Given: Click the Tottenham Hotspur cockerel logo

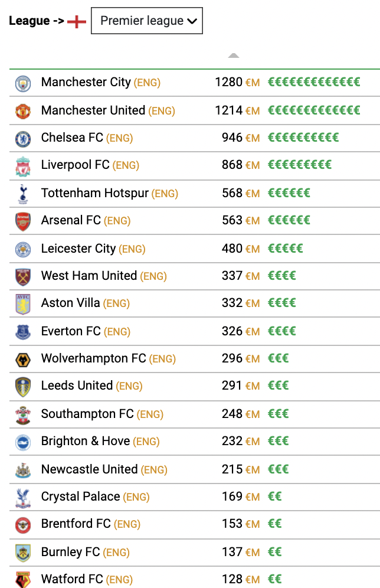Looking at the screenshot, I should click(23, 194).
